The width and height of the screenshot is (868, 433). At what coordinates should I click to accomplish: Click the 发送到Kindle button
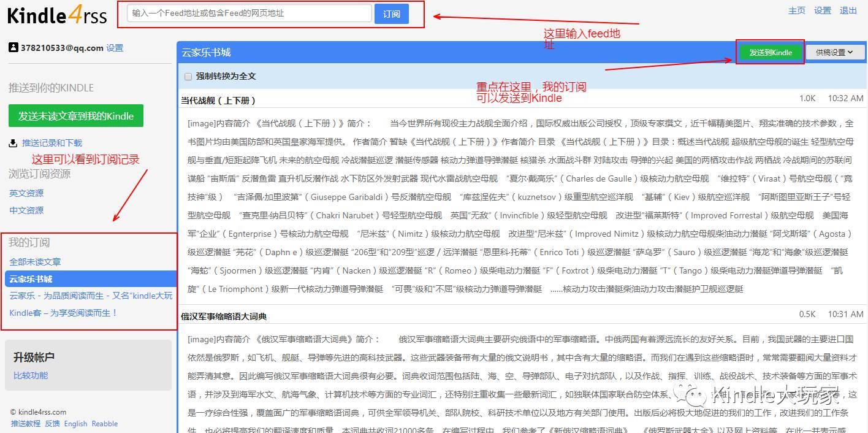(771, 53)
